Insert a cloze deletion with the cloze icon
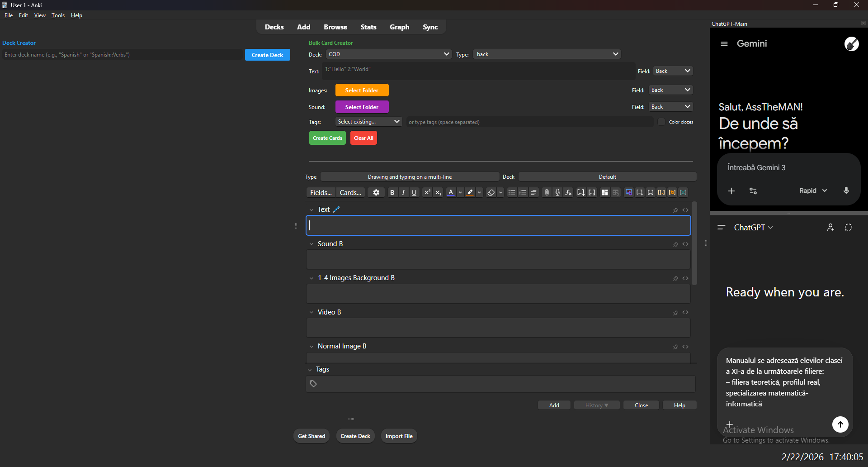 (581, 192)
